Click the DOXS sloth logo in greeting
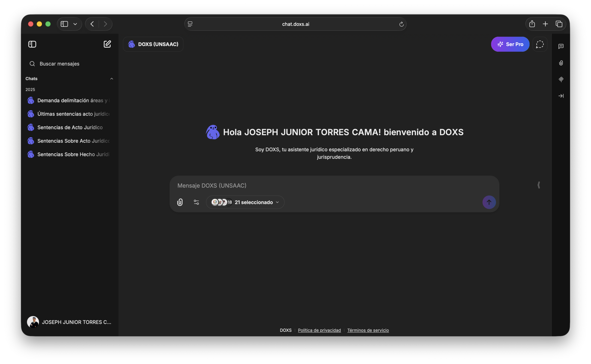 coord(212,132)
